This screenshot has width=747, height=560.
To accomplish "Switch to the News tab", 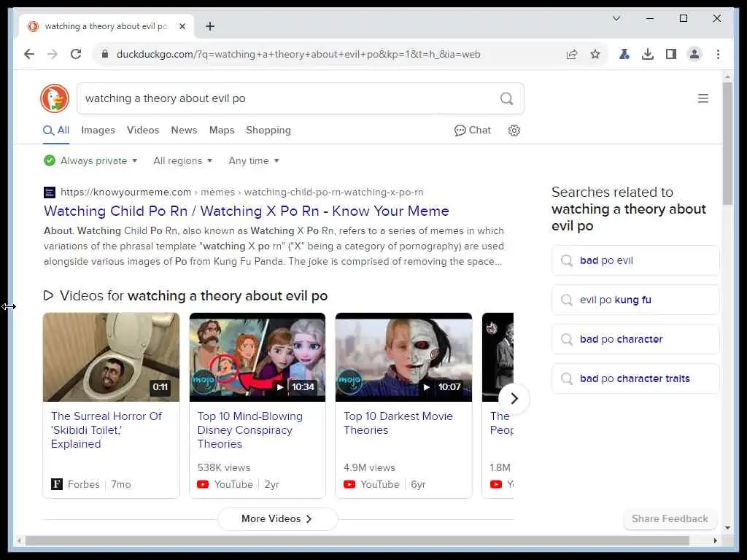I will (x=184, y=131).
